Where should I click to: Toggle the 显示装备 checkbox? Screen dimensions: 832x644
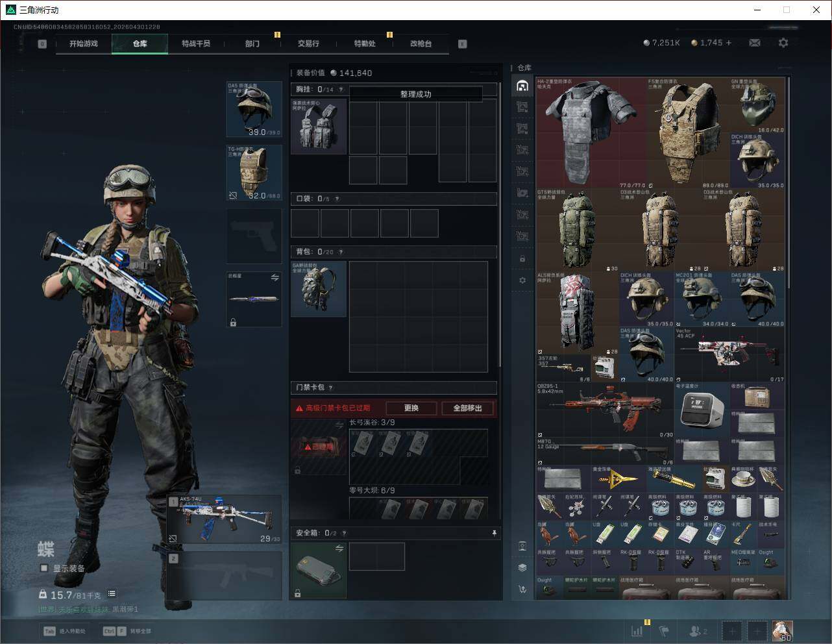click(44, 568)
